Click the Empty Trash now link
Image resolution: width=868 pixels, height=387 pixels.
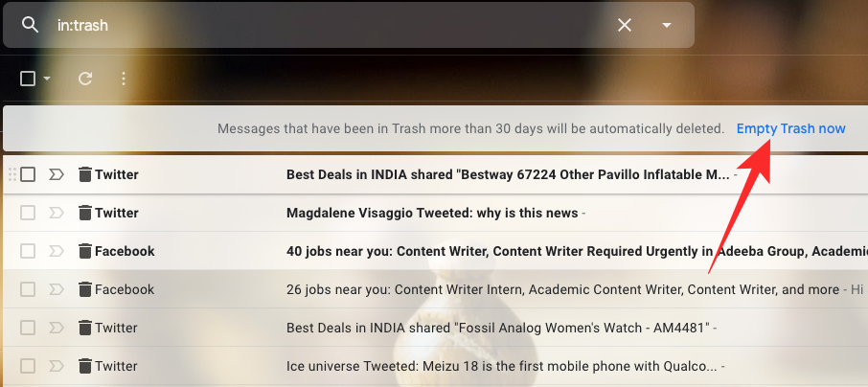click(790, 128)
